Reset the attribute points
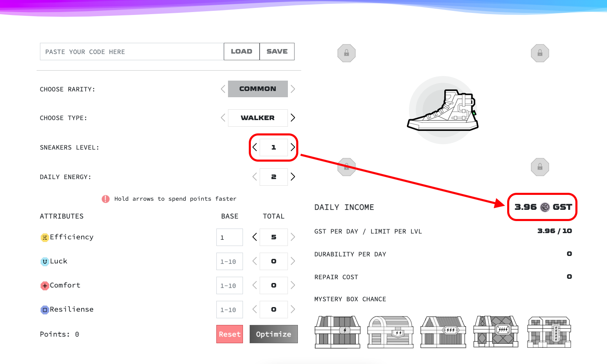607x364 pixels. 230,334
